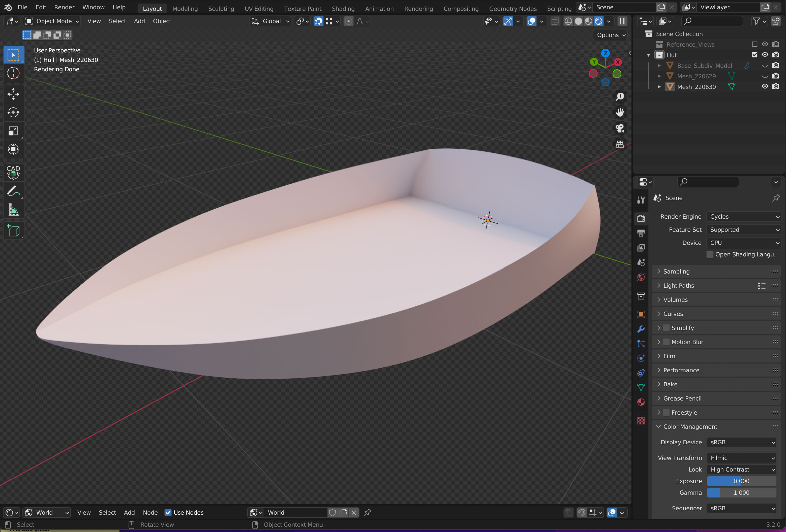Activate the Measure tool
786x532 pixels.
pyautogui.click(x=13, y=210)
